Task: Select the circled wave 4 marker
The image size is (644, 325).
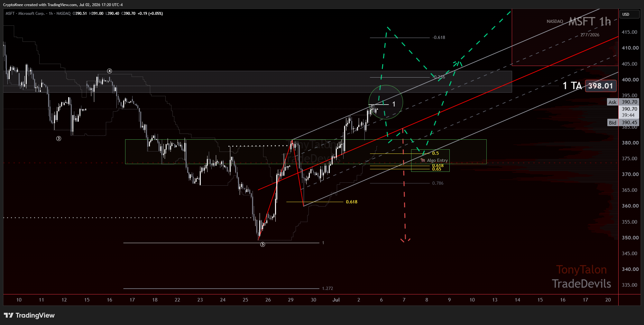Action: [x=109, y=71]
